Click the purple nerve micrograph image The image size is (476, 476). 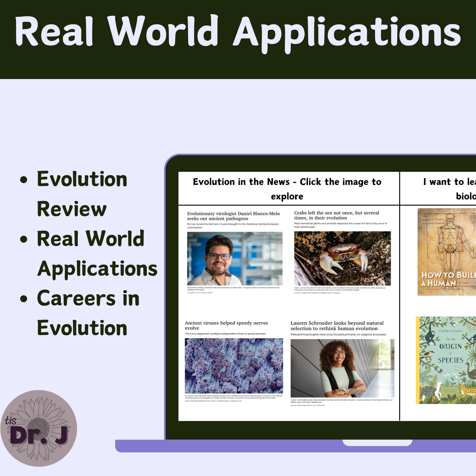(234, 366)
